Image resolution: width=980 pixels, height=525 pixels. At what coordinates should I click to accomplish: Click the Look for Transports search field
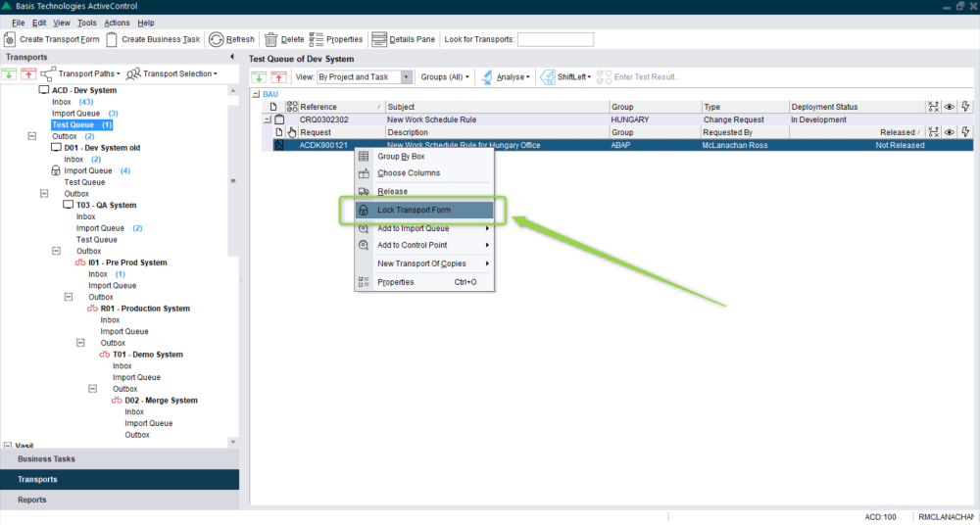555,39
